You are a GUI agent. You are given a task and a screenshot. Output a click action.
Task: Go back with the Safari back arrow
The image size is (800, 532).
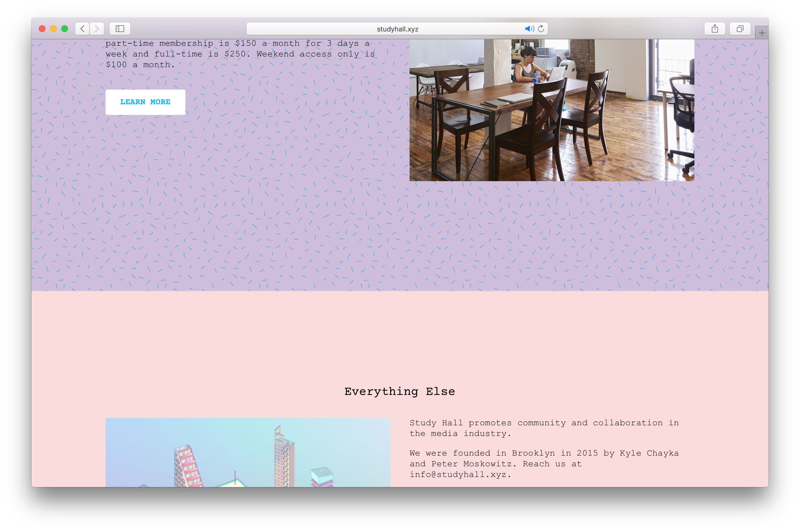(82, 29)
